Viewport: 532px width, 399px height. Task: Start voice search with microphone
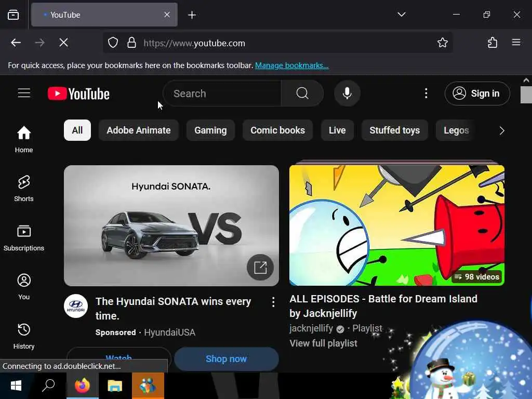tap(347, 94)
